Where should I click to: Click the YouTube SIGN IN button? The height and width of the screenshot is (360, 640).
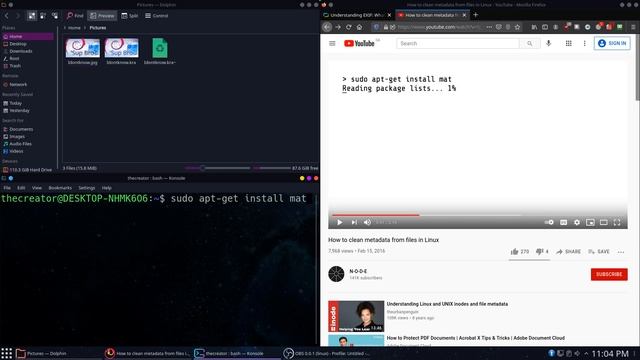click(612, 43)
